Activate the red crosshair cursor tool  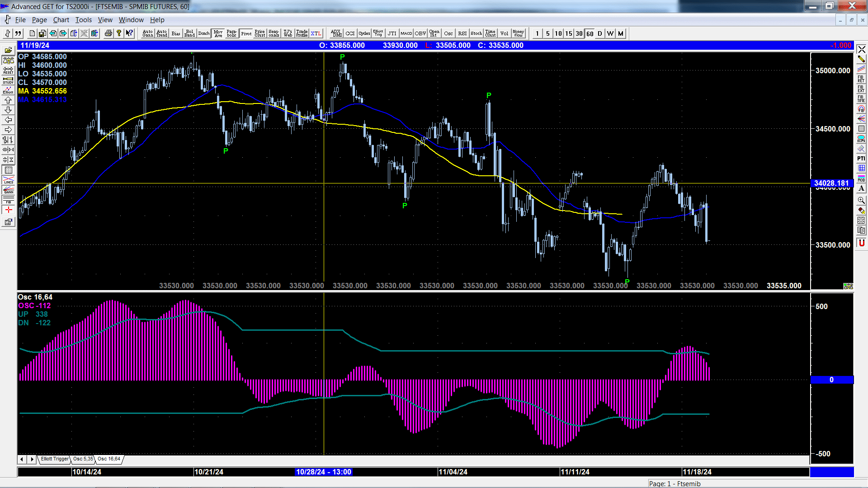[x=8, y=210]
